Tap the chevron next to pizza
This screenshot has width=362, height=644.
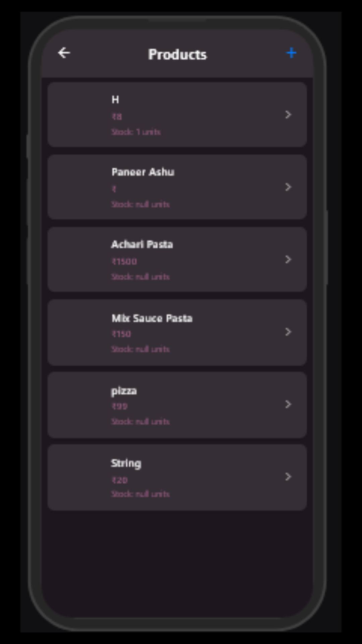(288, 404)
